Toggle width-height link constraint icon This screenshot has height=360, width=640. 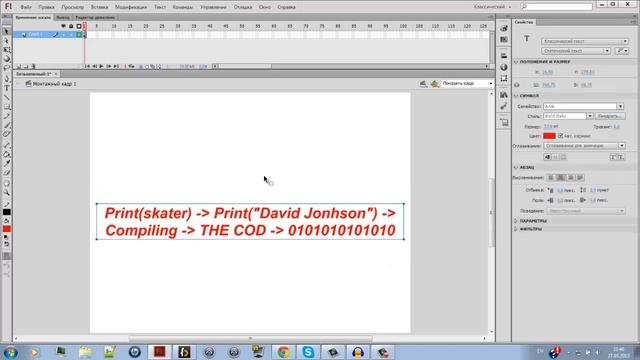coord(517,85)
